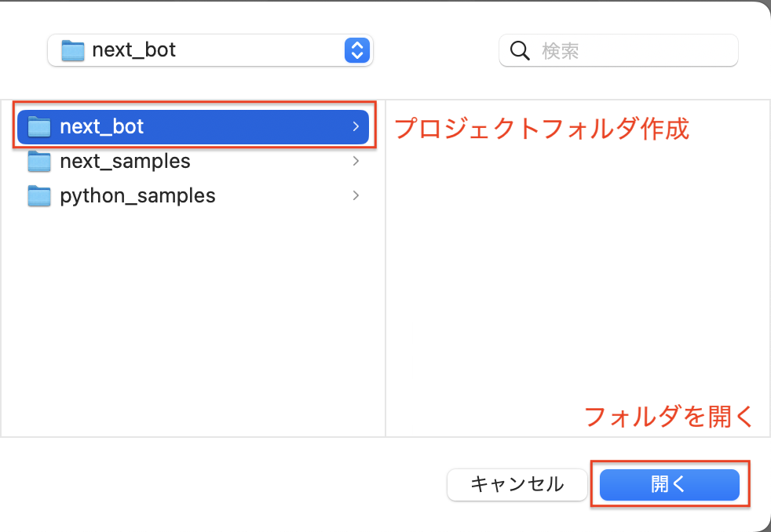Click the next_bot path dropdown label
The width and height of the screenshot is (771, 532).
tap(133, 50)
